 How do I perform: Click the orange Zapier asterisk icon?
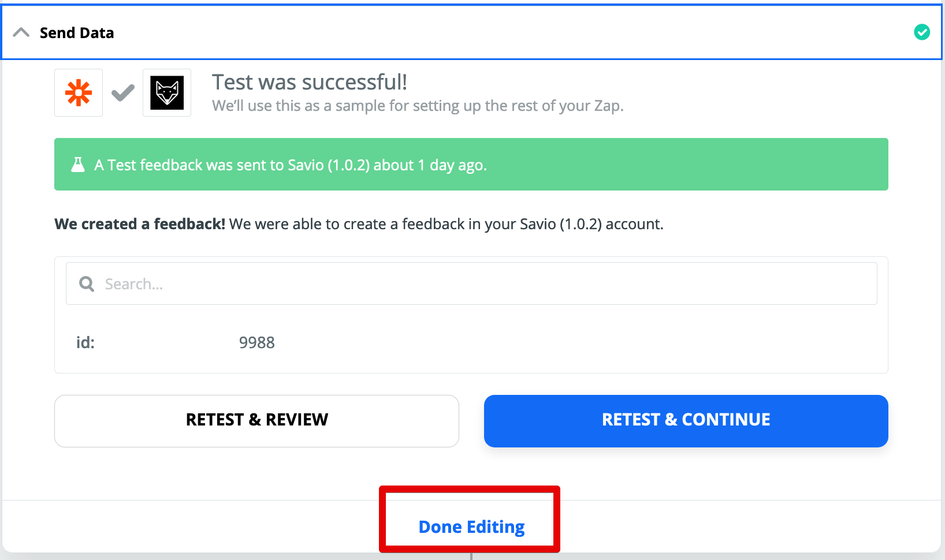[x=79, y=93]
